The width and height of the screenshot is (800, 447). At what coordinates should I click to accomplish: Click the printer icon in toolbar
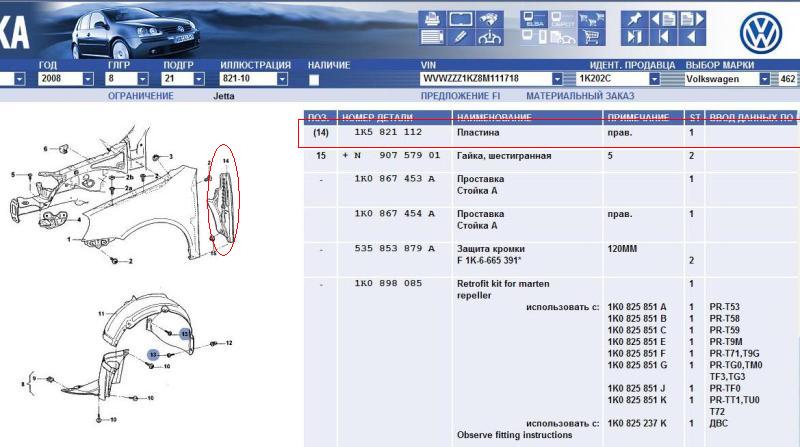(x=432, y=19)
